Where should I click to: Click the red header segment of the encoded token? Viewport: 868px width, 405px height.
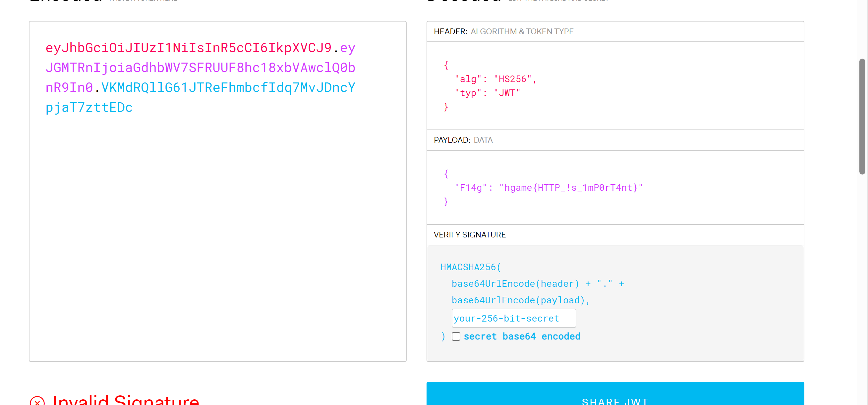(189, 47)
